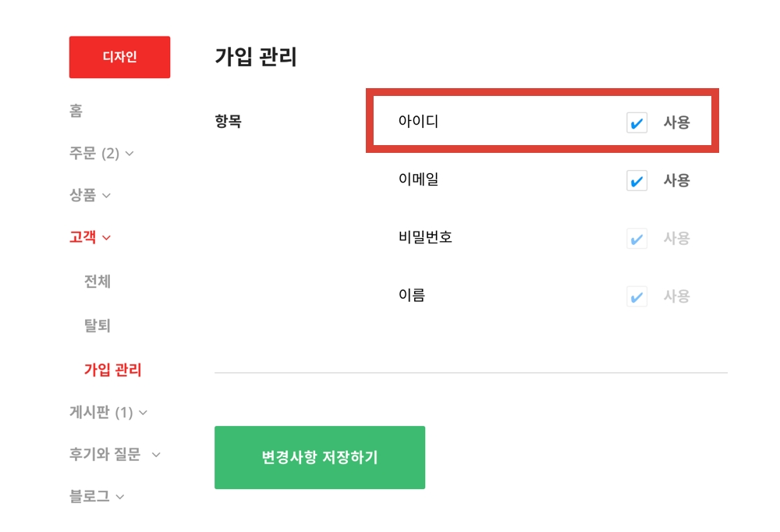Screen dimensions: 780x532
Task: Click the red 디자인 button
Action: [x=119, y=57]
